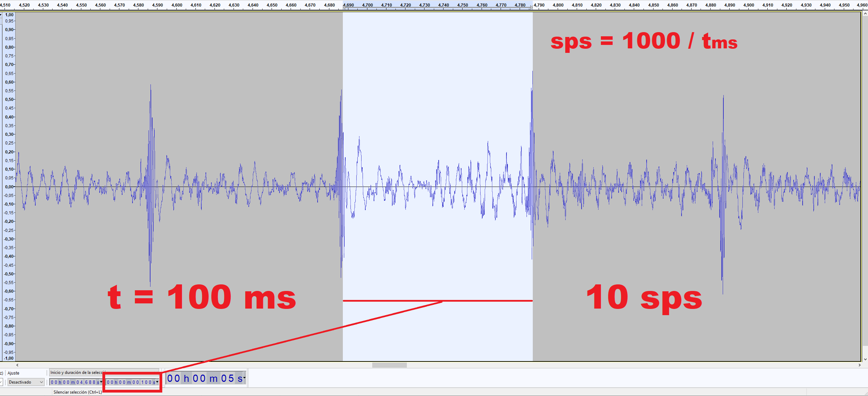Open the selection start time format arrow
Screen dimensions: 868x396
point(101,382)
